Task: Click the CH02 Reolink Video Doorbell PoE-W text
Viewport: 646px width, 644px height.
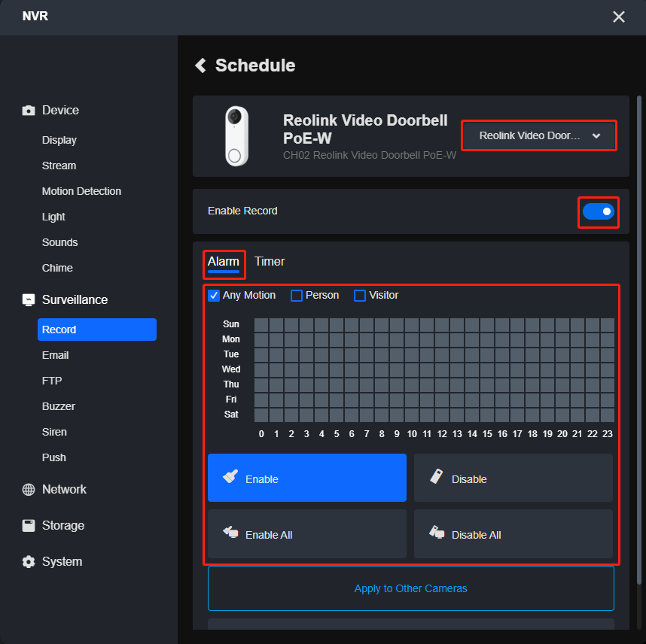Action: 370,156
